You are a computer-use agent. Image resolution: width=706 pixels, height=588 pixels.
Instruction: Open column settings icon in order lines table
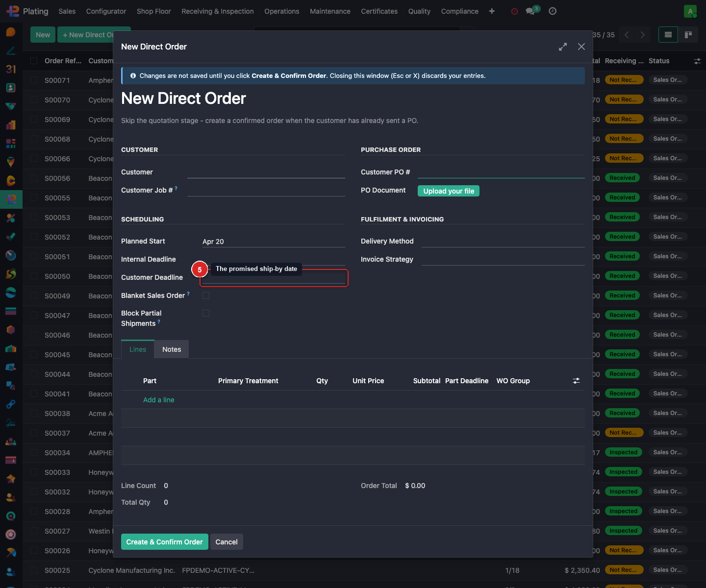(x=576, y=381)
